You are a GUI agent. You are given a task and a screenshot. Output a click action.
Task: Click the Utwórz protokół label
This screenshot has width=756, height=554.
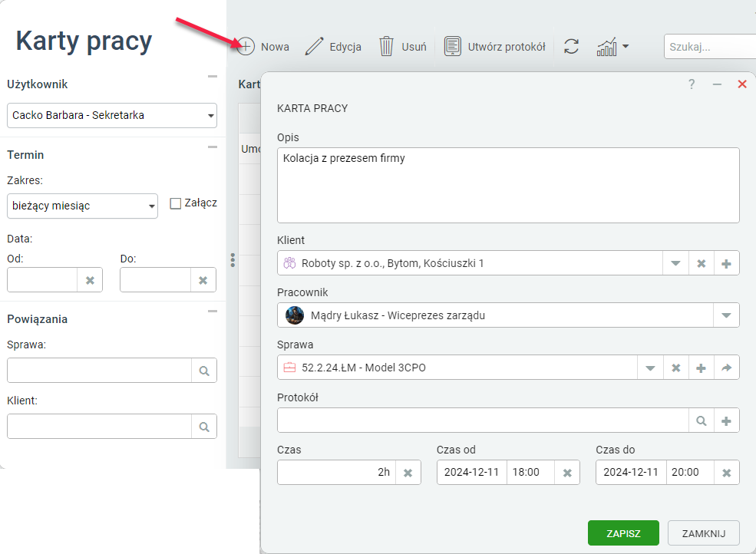click(x=507, y=47)
